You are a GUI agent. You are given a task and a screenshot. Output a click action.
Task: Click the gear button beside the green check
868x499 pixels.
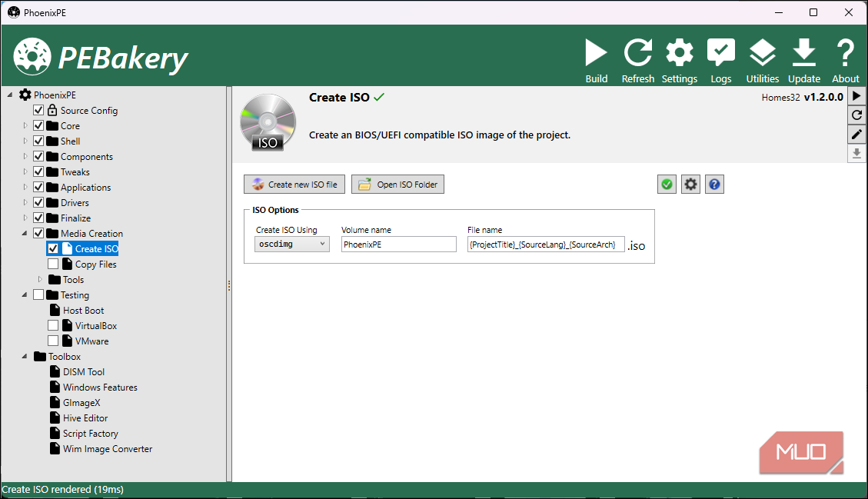[691, 185]
